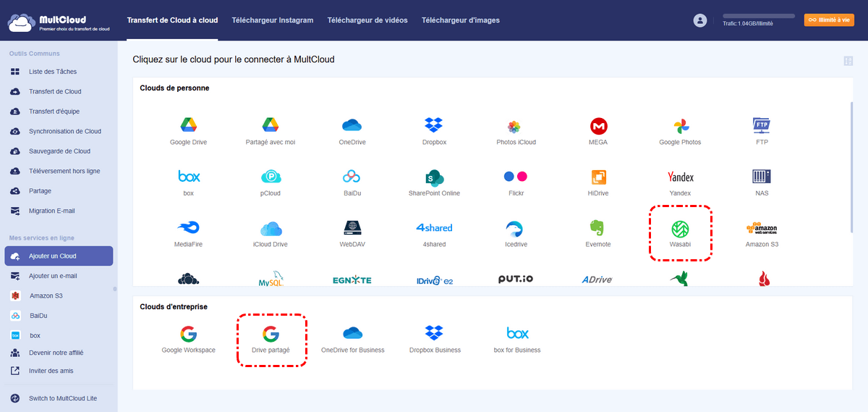This screenshot has width=868, height=412.
Task: Choose pCloud service
Action: coord(271,182)
